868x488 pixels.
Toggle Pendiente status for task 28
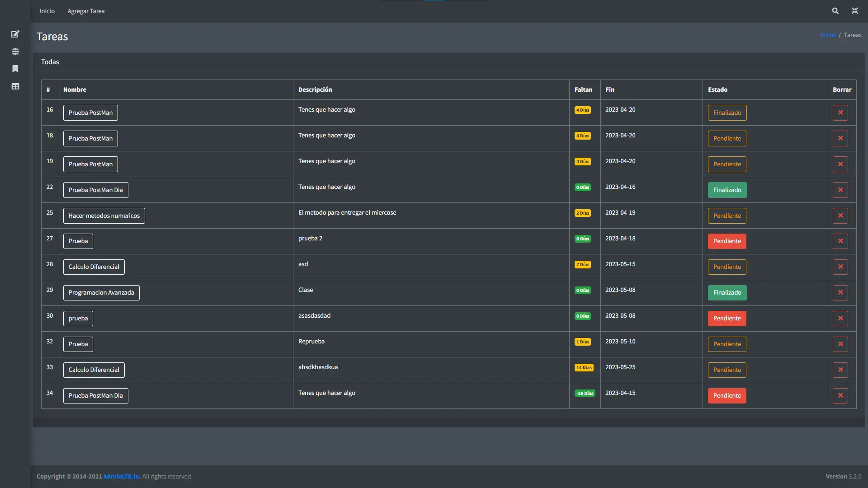(727, 267)
